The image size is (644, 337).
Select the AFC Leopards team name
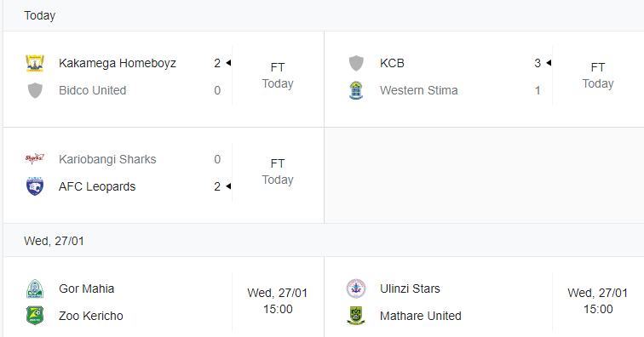click(97, 186)
